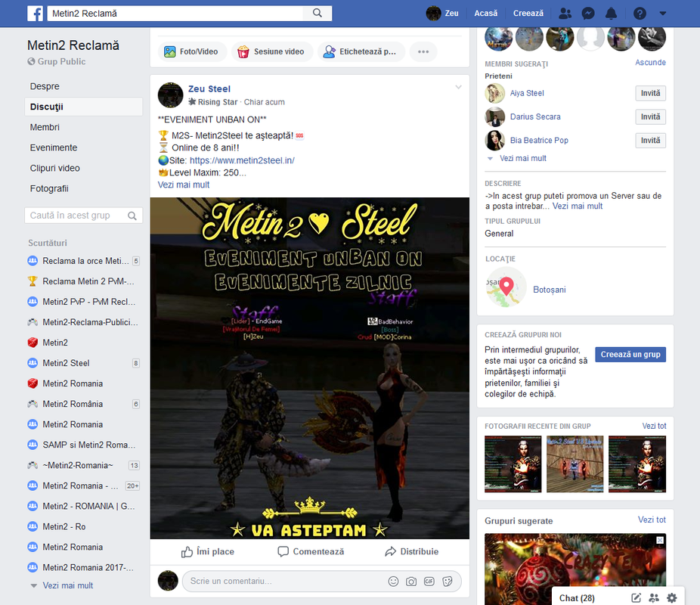Open Aiya Steel profile picture

click(494, 93)
